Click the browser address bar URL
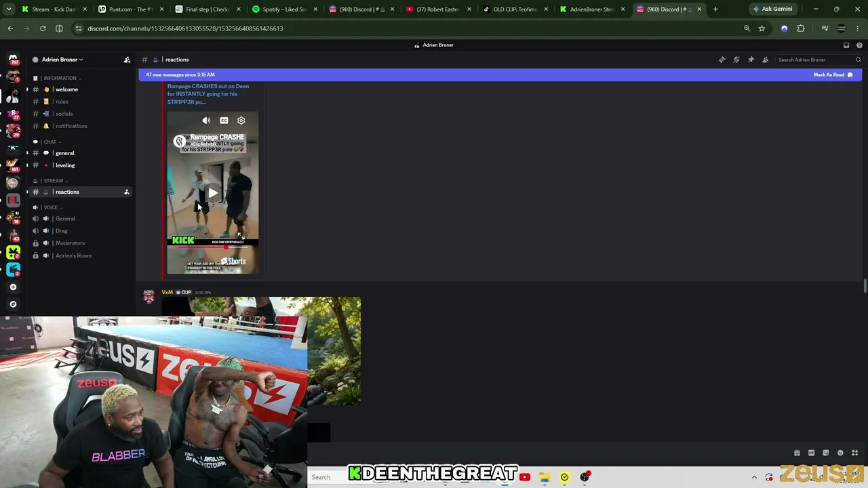The width and height of the screenshot is (868, 488). click(x=185, y=28)
